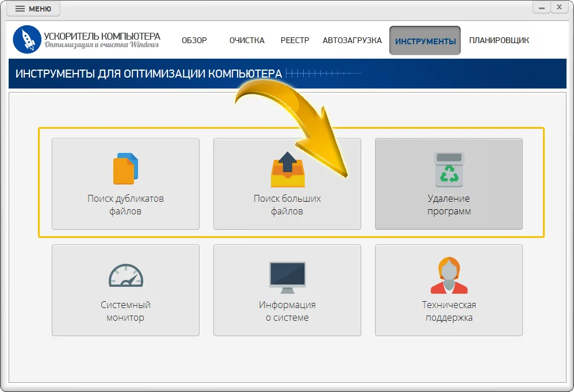Select the ИНСТРУМЕНТЫ tab
This screenshot has width=574, height=392.
click(425, 41)
